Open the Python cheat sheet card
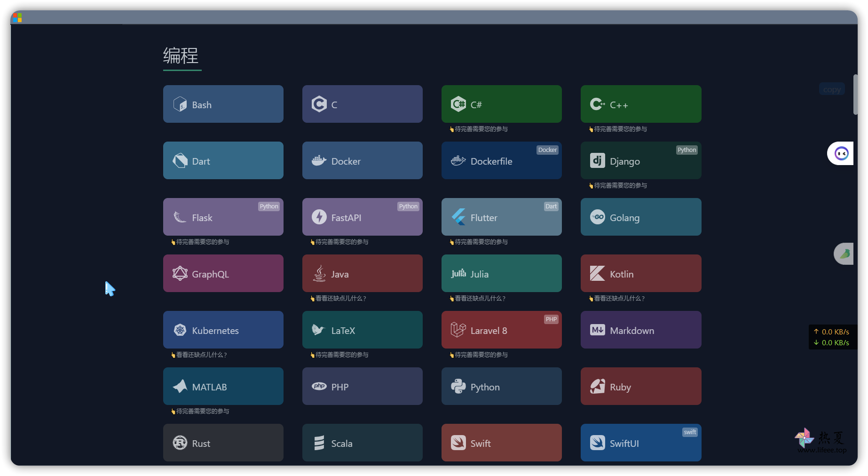 point(501,386)
